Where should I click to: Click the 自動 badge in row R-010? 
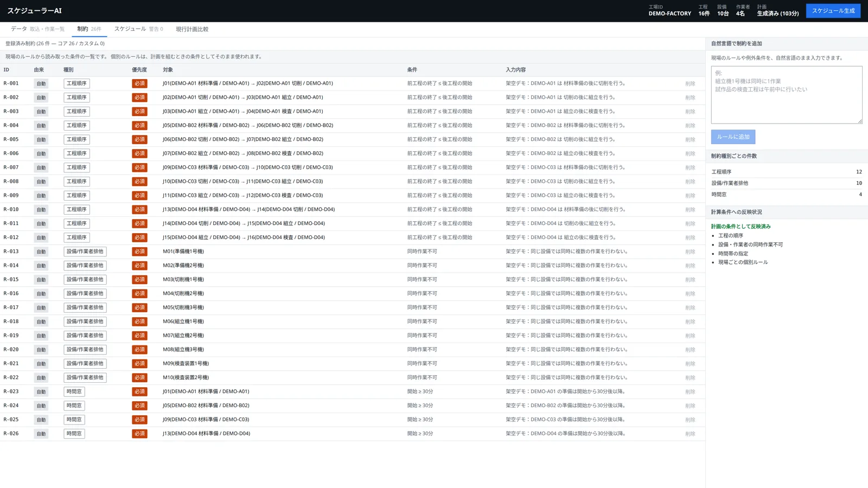tap(41, 209)
